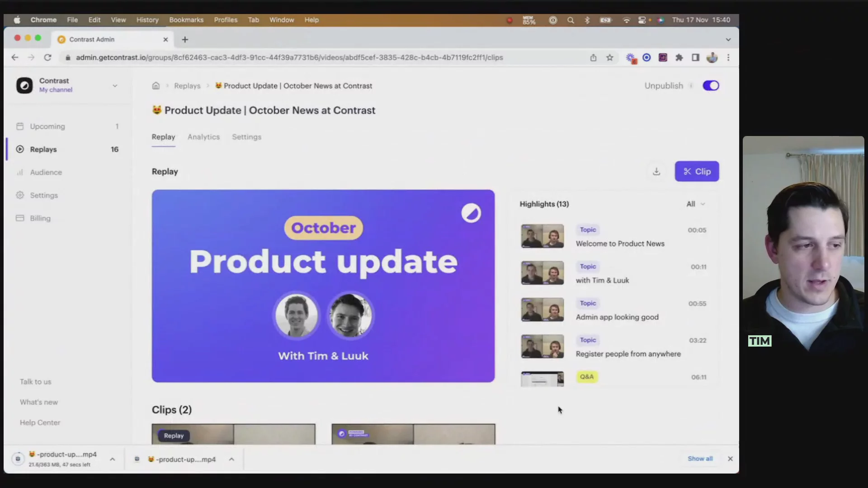Open the What's new link
Viewport: 868px width, 488px height.
coord(39,402)
